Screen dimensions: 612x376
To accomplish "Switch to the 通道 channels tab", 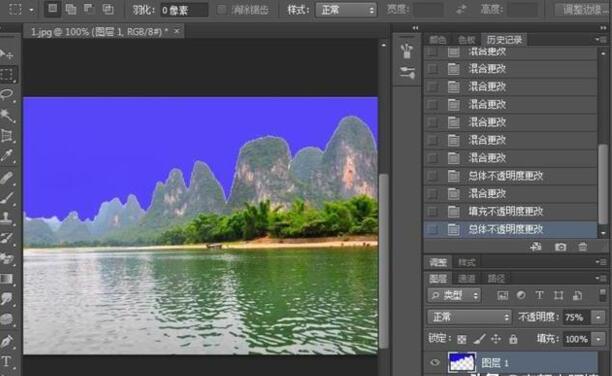I will 466,278.
